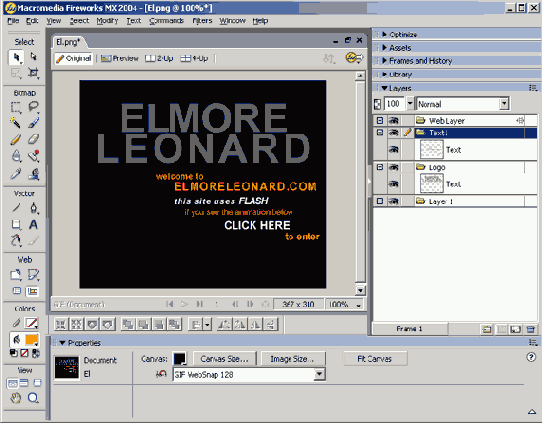Switch to the Preview tab
542x423 pixels.
(x=120, y=58)
